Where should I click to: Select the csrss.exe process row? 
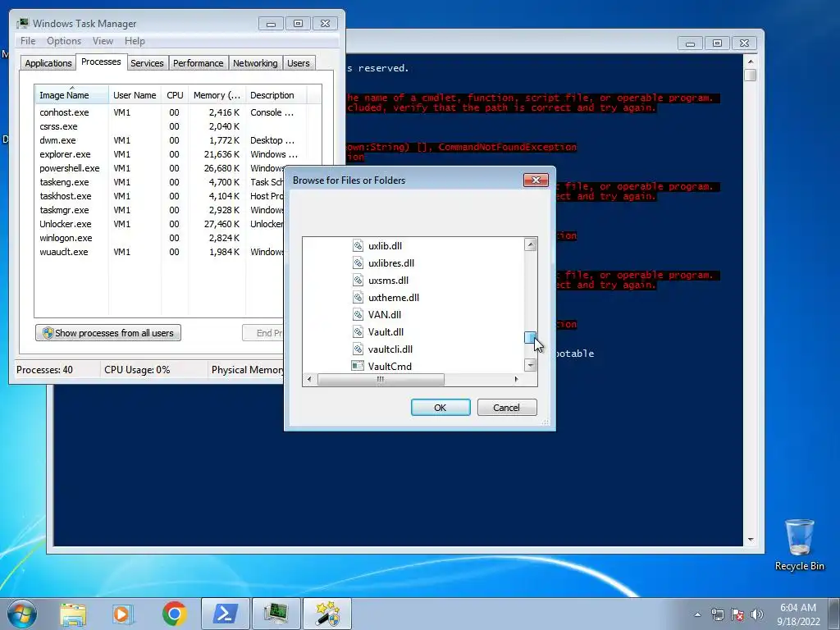[x=178, y=126]
